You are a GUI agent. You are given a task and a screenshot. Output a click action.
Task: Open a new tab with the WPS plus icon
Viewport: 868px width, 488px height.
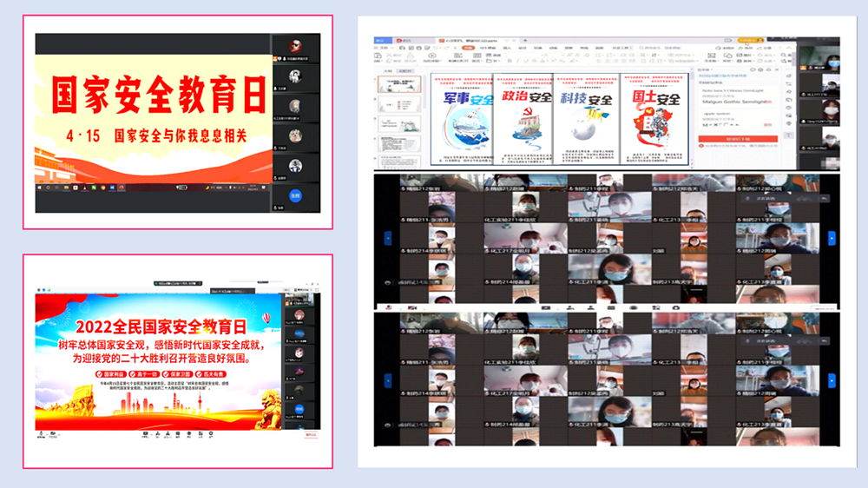(525, 40)
